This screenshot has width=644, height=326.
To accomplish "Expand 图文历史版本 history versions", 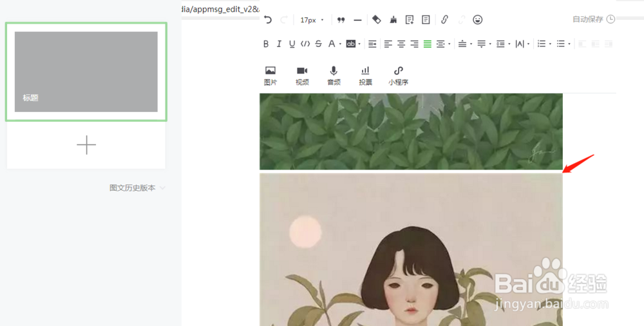I will [x=137, y=188].
